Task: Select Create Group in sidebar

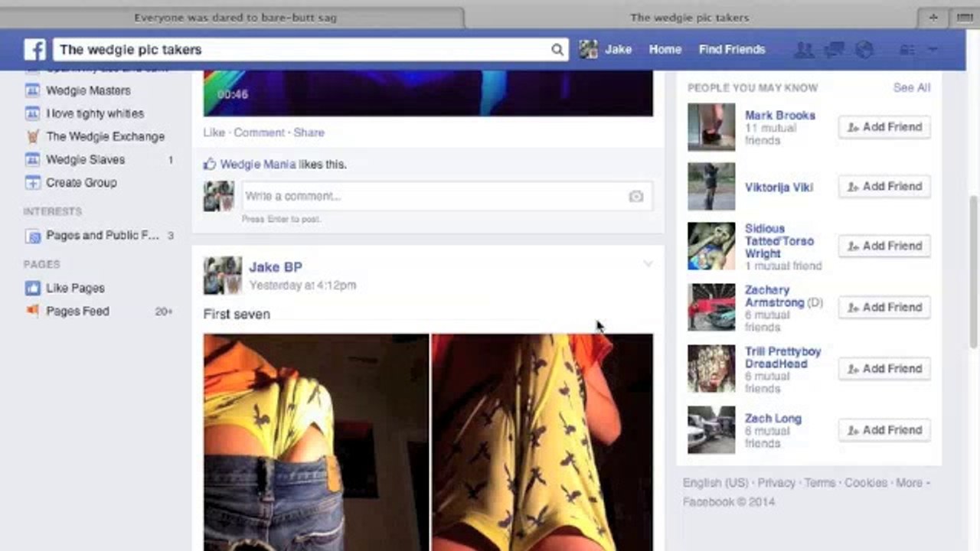Action: 81,182
